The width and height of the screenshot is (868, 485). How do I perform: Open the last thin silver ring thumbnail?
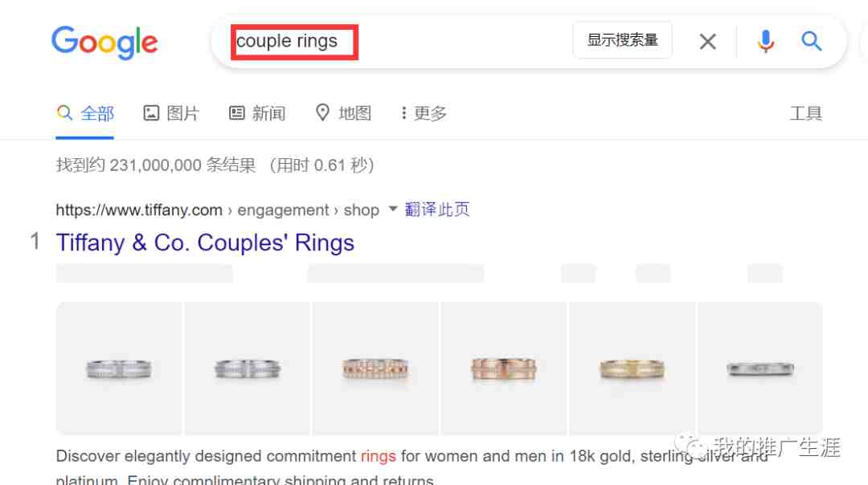760,369
